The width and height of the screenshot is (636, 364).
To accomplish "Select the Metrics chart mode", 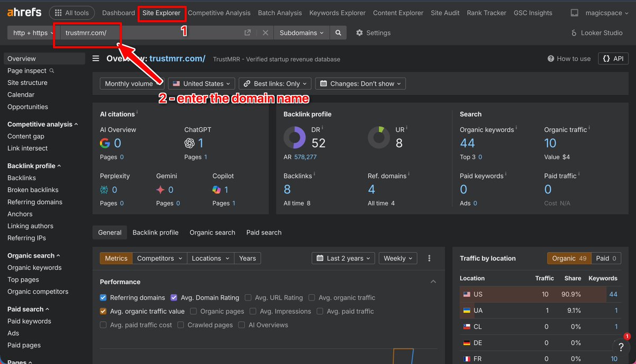I will point(116,259).
